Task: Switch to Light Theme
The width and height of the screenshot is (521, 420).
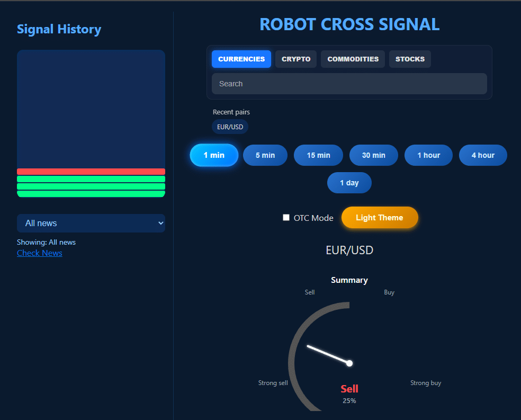Action: pyautogui.click(x=379, y=217)
